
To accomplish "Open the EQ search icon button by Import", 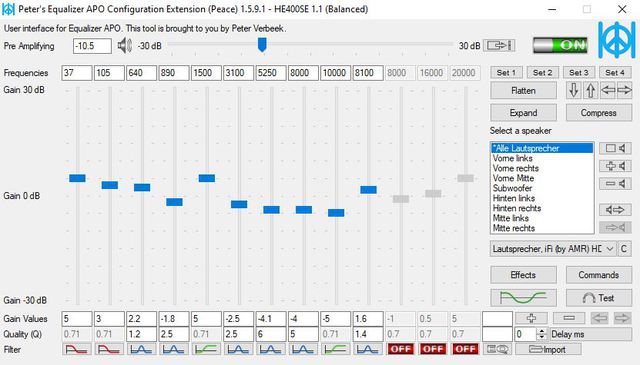I will coord(498,349).
